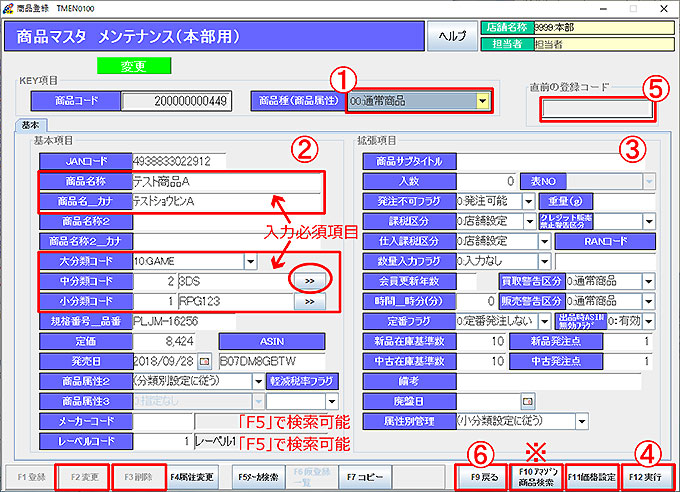Image resolution: width=680 pixels, height=492 pixels.
Task: Open 発注不可フラグ dropdown
Action: 528,201
